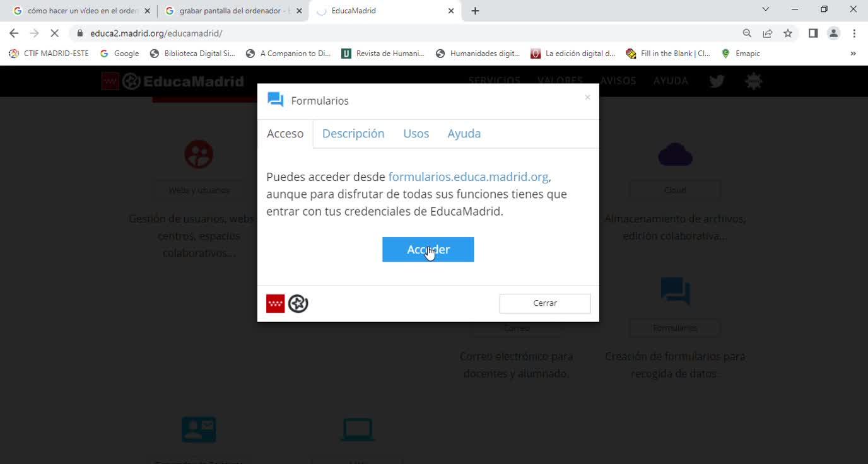Switch to the Acceso tab

tap(285, 134)
